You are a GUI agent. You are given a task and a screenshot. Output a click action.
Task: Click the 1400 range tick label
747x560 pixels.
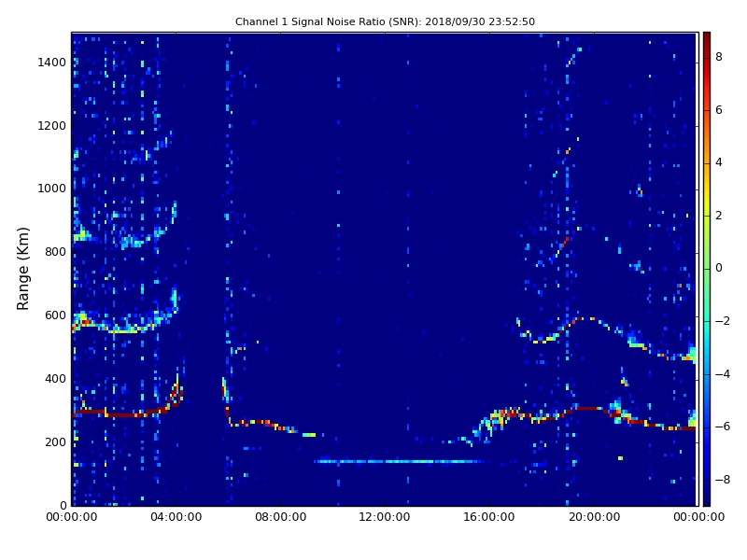(52, 63)
